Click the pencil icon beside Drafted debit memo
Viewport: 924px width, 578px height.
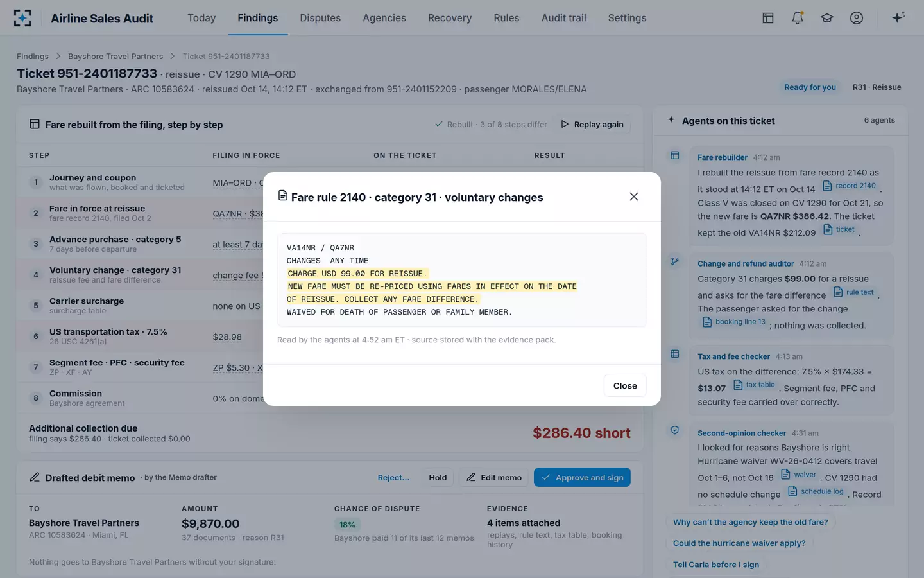point(35,477)
